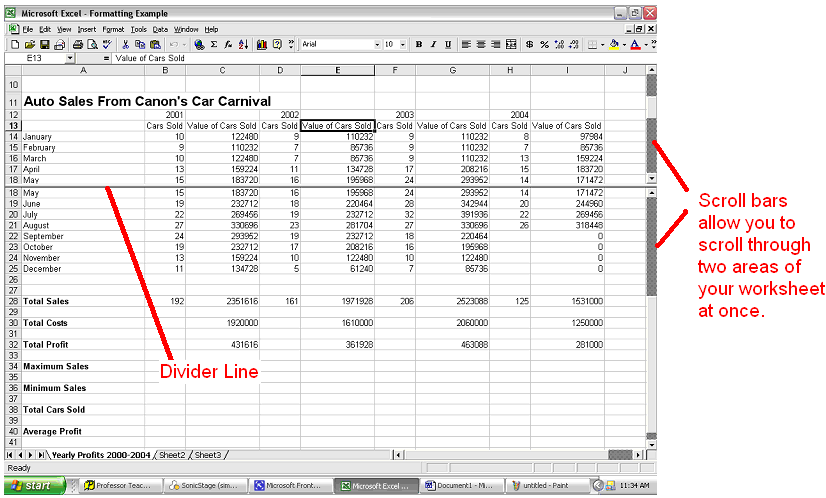Open the Print Preview tool
This screenshot has height=498, width=826.
pos(91,45)
